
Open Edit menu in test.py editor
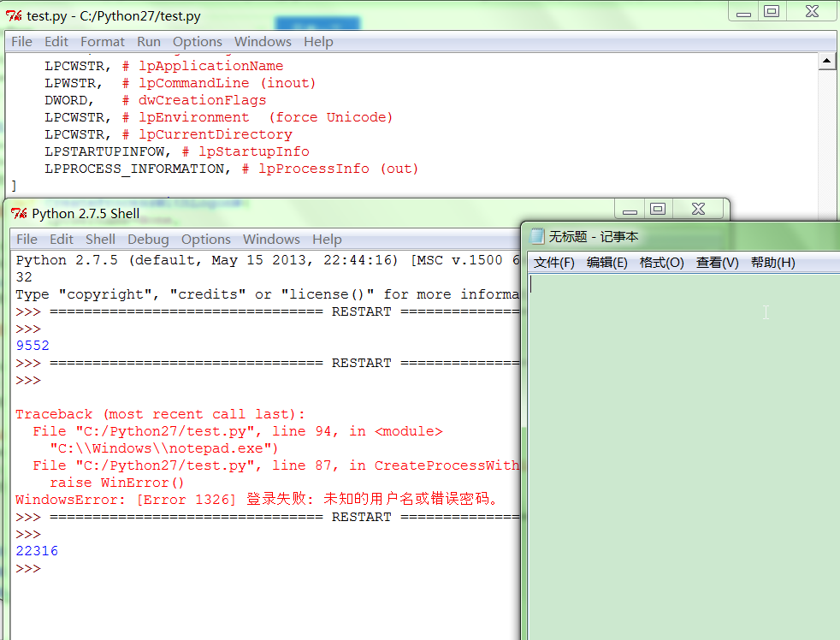click(x=56, y=41)
